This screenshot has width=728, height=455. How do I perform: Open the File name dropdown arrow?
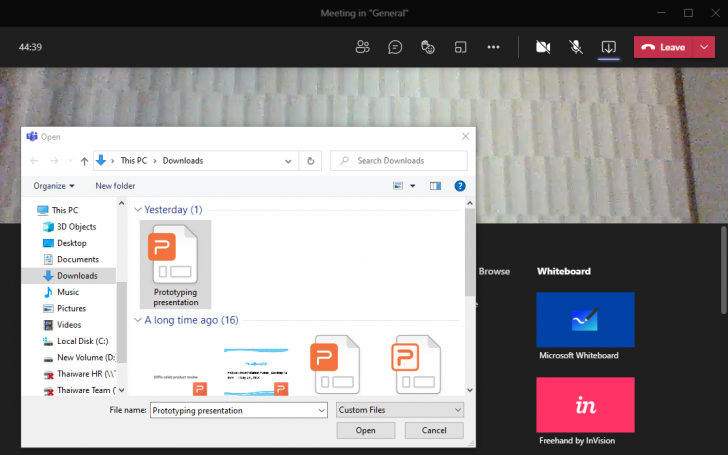coord(321,410)
